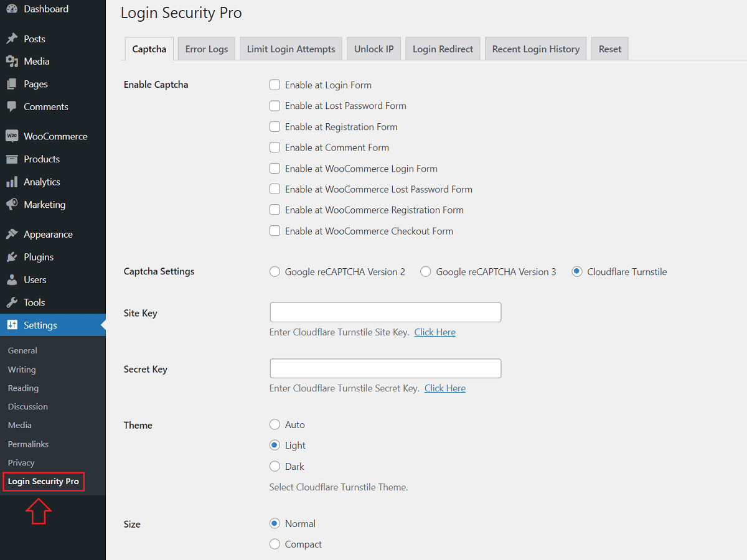
Task: Click the Settings sliders icon
Action: 12,325
